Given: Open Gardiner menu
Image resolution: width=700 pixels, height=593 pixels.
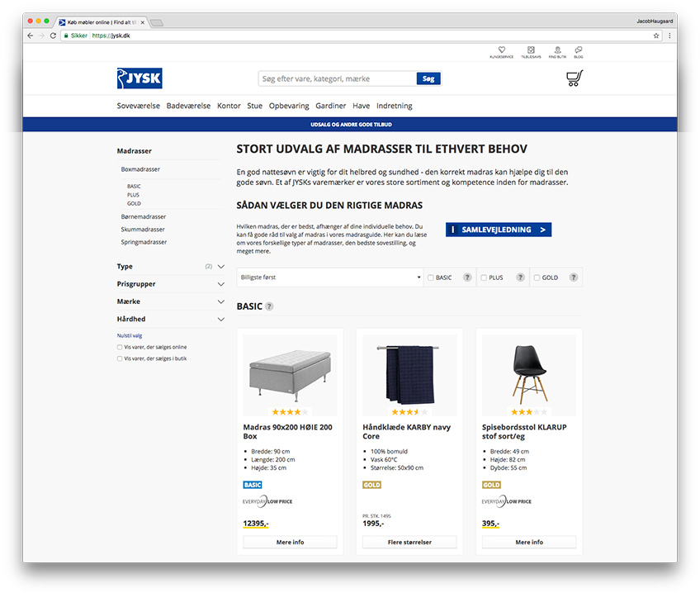Looking at the screenshot, I should click(x=330, y=106).
